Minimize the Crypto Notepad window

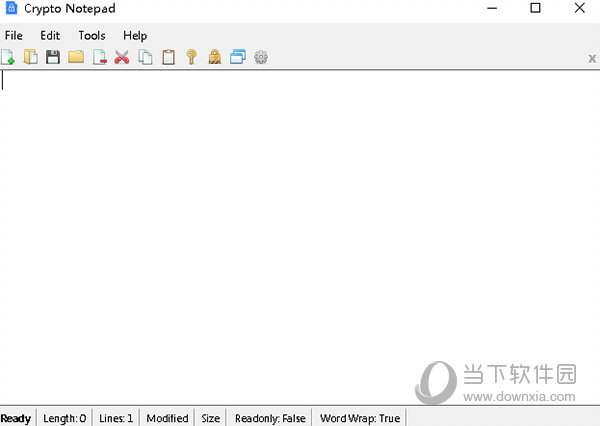point(492,8)
